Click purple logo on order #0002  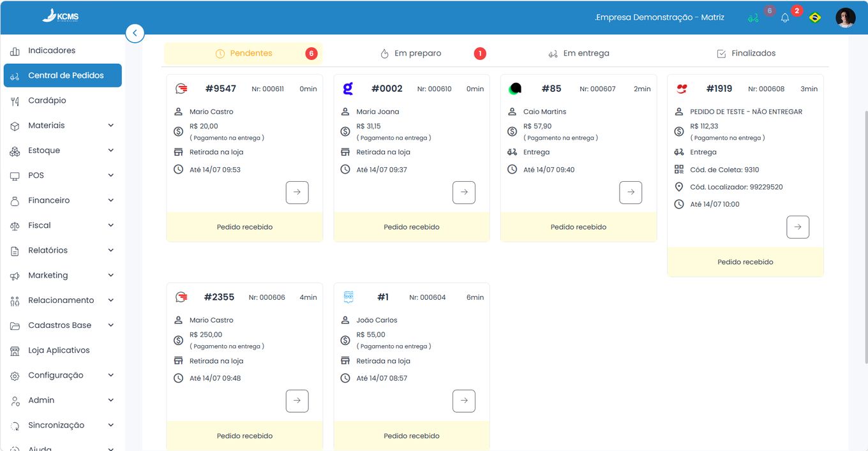pyautogui.click(x=348, y=88)
